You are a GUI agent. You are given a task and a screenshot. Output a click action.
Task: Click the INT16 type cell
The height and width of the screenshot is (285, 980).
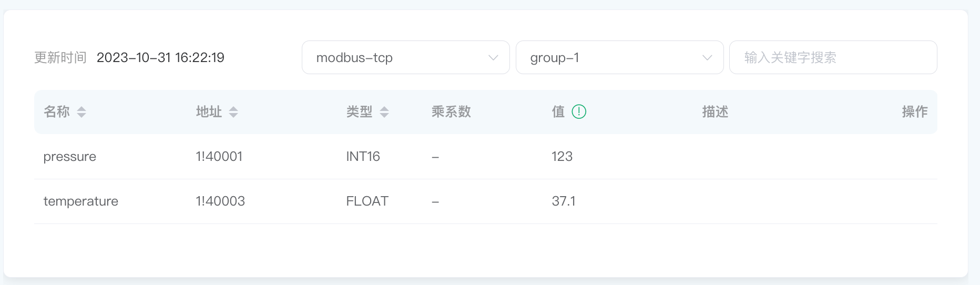[x=363, y=157]
